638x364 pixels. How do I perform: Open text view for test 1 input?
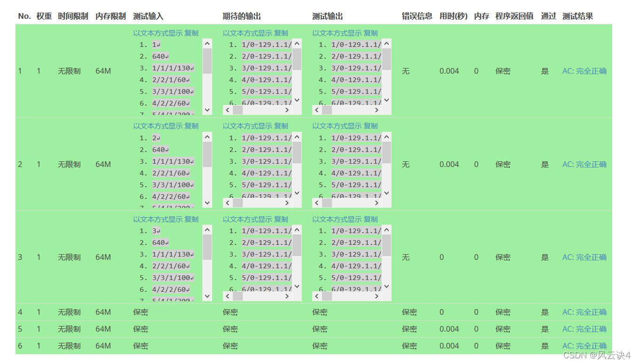[x=158, y=33]
